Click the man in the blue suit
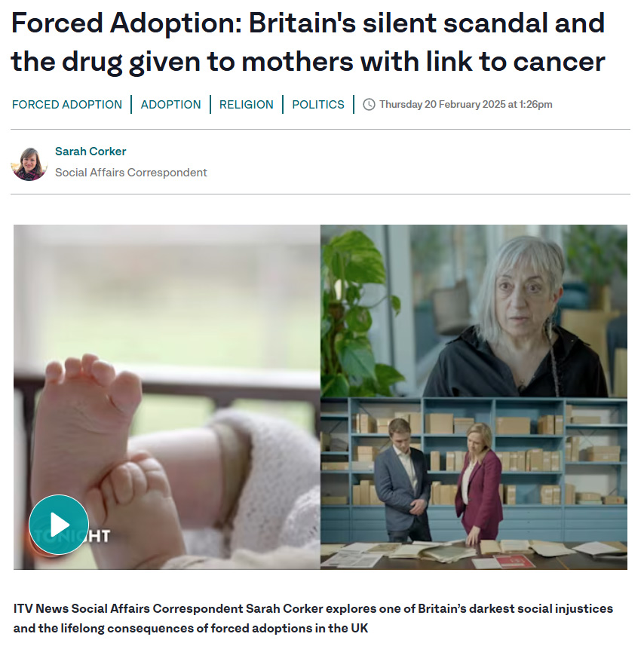This screenshot has height=646, width=644. [403, 480]
